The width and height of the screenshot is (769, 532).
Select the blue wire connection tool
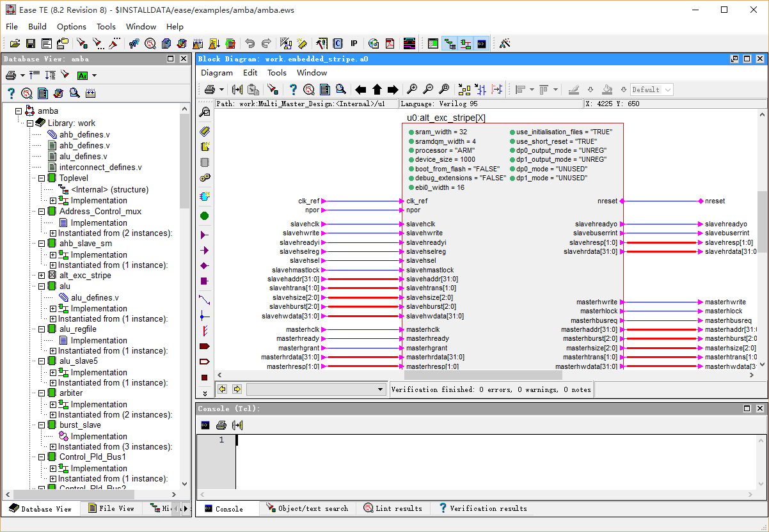(x=205, y=299)
